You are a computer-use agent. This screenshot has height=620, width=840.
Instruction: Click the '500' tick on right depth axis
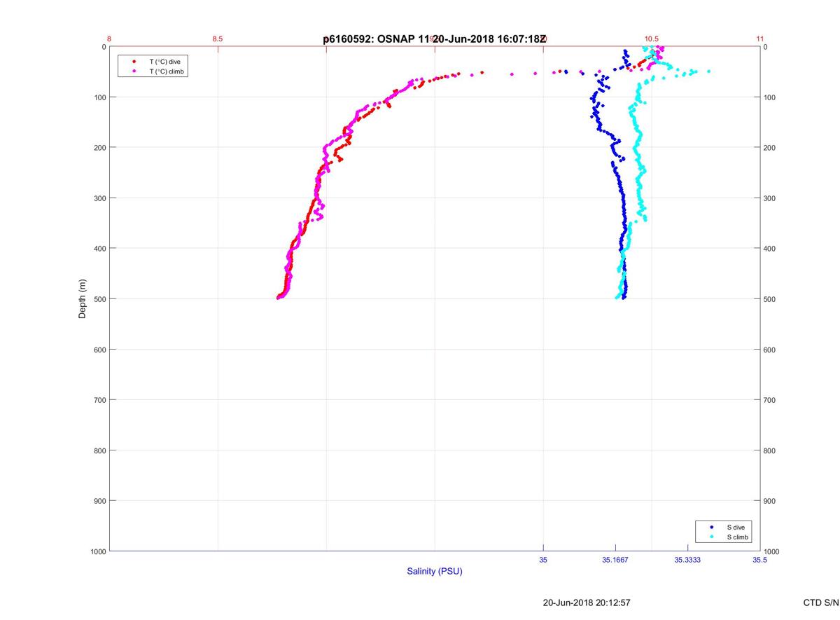771,299
